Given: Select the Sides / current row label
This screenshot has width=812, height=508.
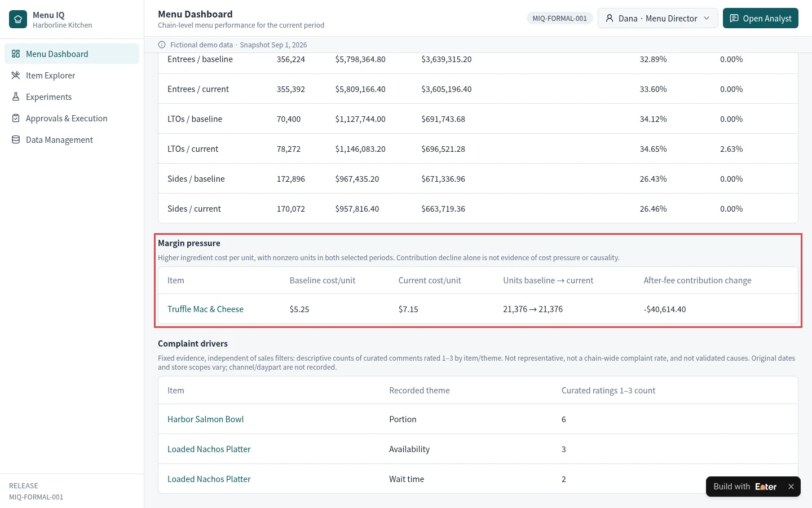Looking at the screenshot, I should (194, 209).
